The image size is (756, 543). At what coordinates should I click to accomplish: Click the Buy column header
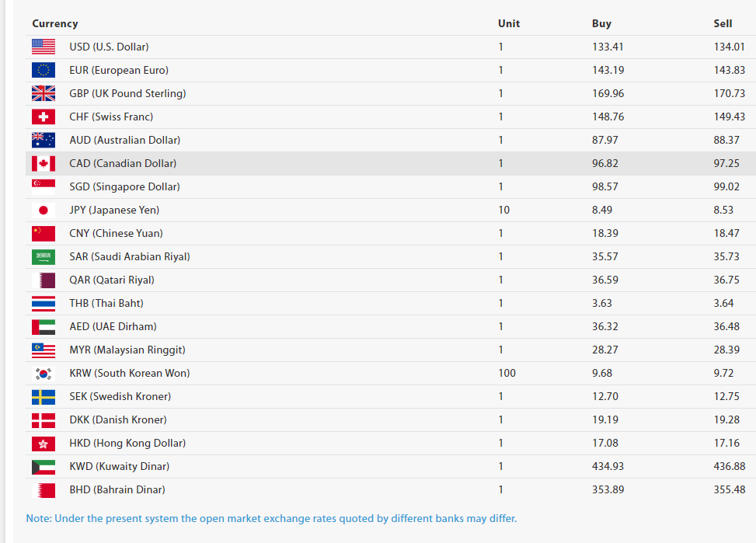[x=601, y=23]
